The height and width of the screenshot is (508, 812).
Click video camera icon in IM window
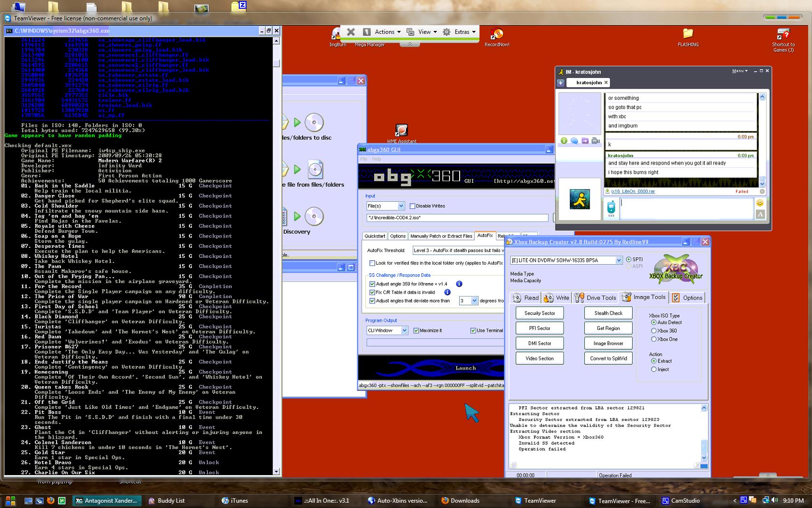595,141
